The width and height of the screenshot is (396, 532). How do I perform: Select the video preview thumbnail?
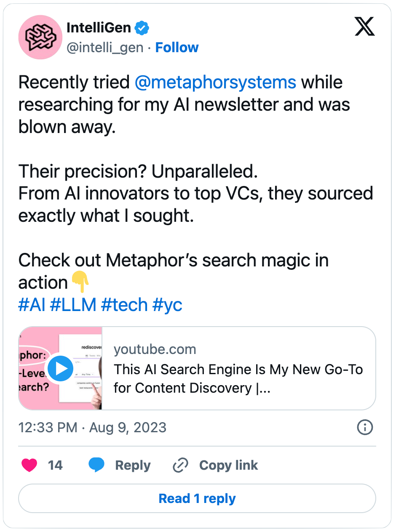pos(60,368)
